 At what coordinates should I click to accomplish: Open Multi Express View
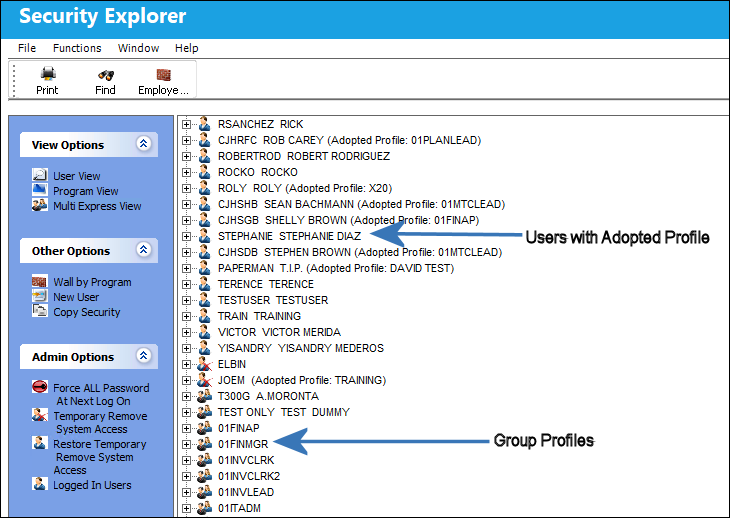97,206
